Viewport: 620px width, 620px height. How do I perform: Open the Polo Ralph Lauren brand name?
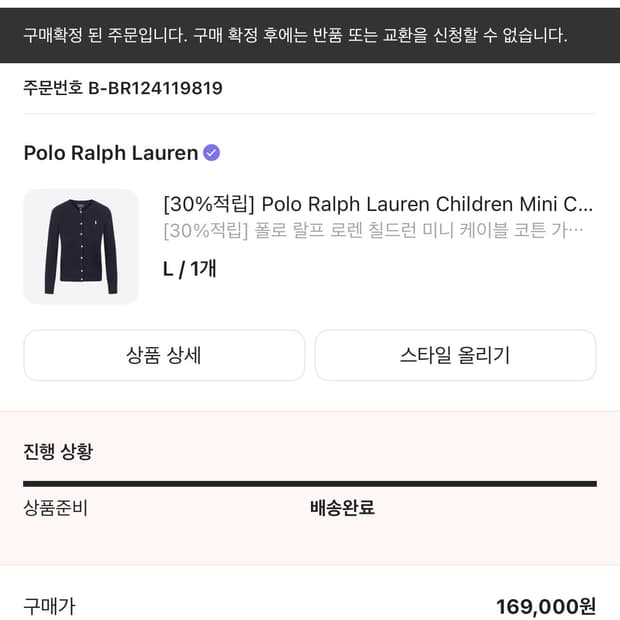point(111,153)
